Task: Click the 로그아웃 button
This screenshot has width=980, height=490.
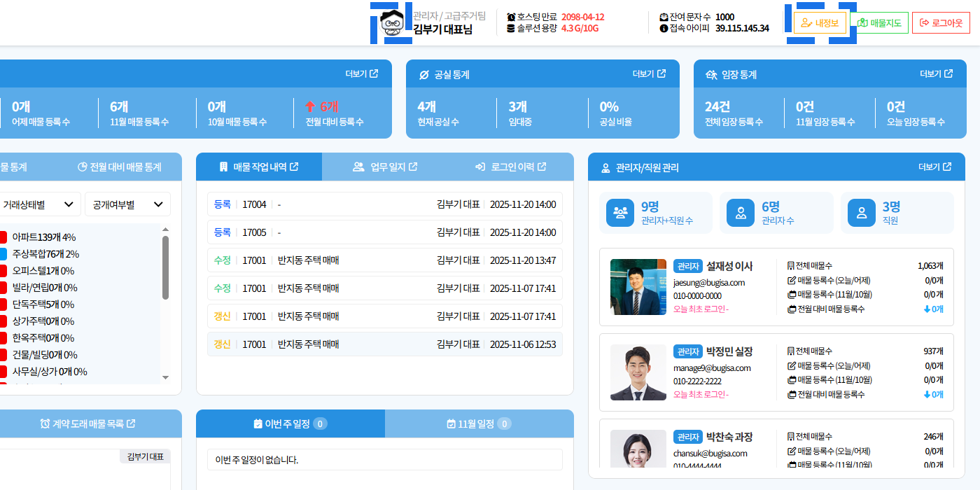Action: pos(940,22)
